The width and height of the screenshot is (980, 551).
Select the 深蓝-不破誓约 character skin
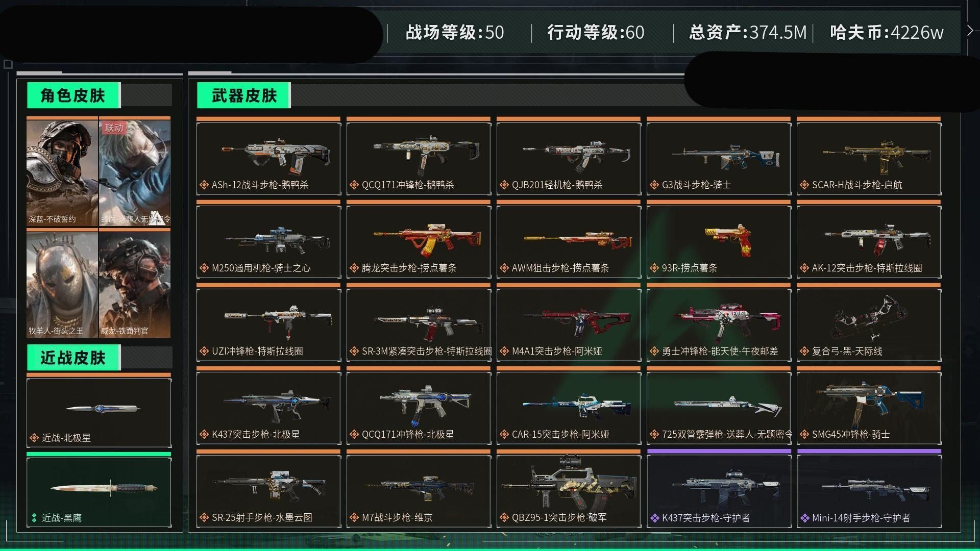point(62,173)
